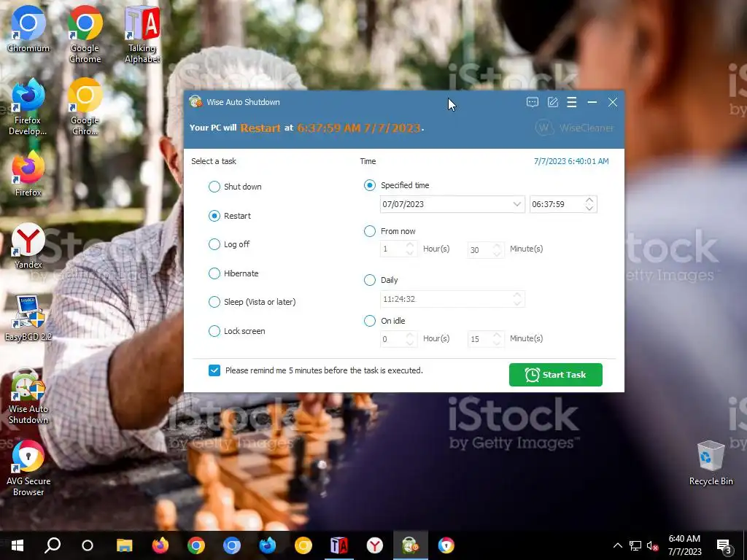This screenshot has height=560, width=747.
Task: Launch Yandex browser from the taskbar
Action: tap(374, 545)
